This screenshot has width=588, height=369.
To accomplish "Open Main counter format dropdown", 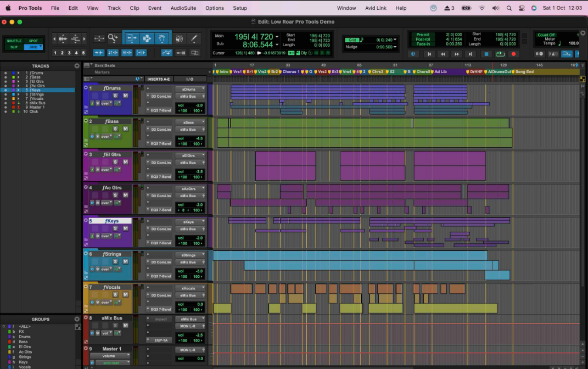I will 277,37.
